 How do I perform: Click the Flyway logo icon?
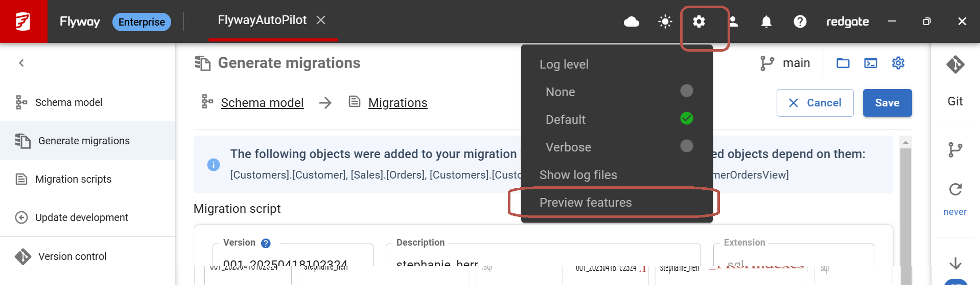pyautogui.click(x=23, y=21)
